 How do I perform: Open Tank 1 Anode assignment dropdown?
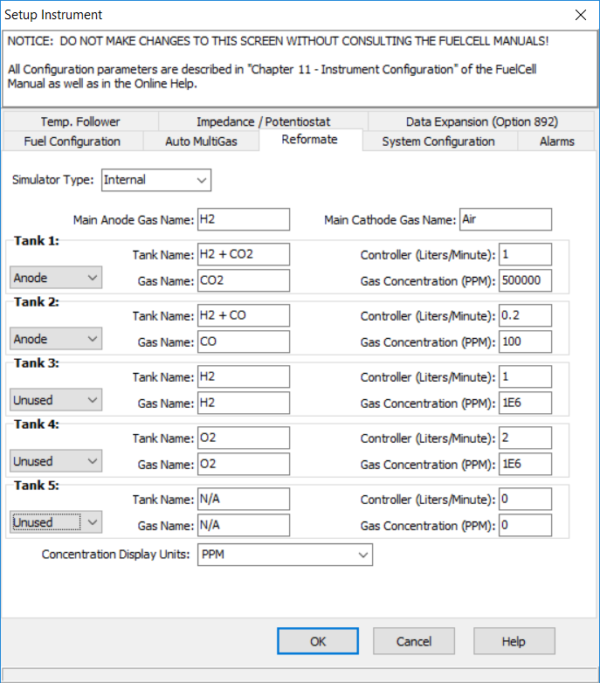[56, 277]
